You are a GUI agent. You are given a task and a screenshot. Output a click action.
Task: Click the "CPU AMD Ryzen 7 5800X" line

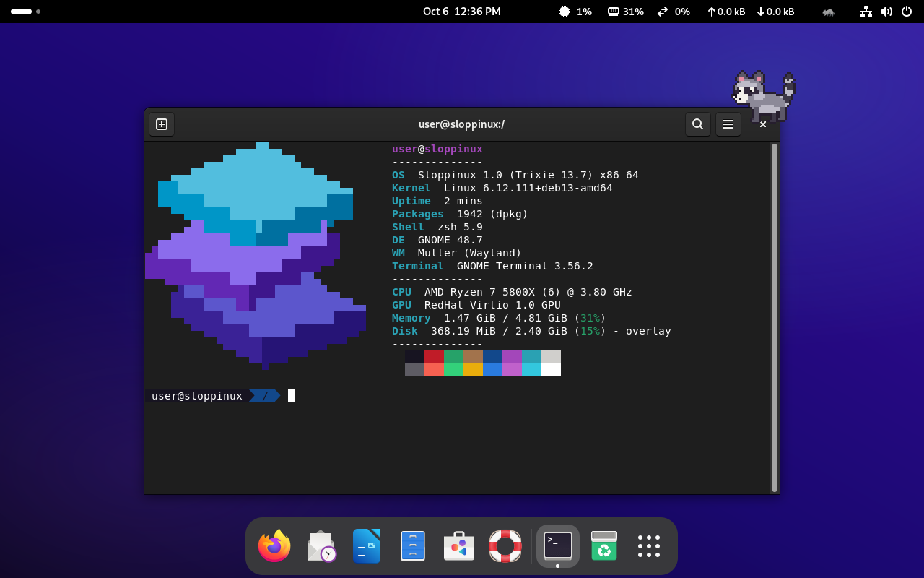click(x=512, y=292)
